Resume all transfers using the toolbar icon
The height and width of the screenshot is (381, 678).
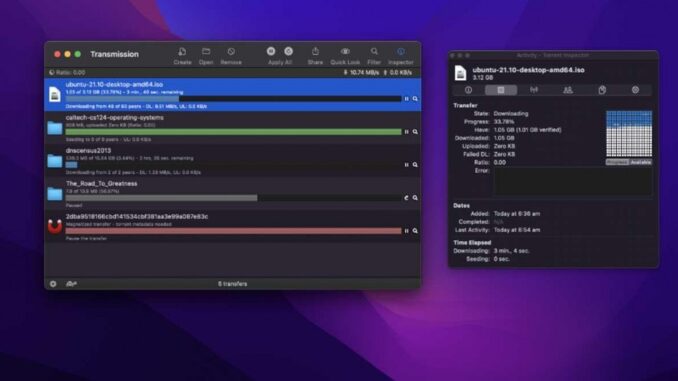[288, 51]
